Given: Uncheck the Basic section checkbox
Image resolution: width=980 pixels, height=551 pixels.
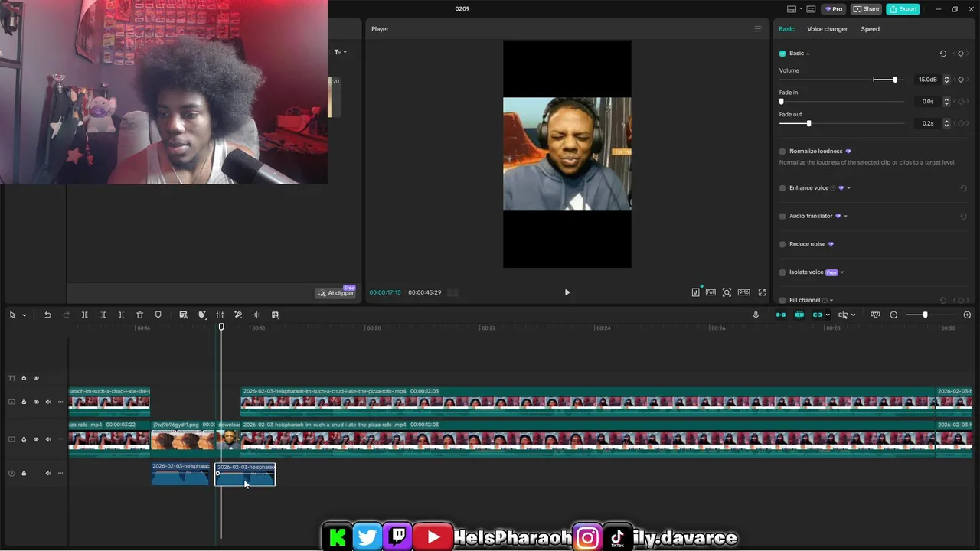Looking at the screenshot, I should (782, 54).
